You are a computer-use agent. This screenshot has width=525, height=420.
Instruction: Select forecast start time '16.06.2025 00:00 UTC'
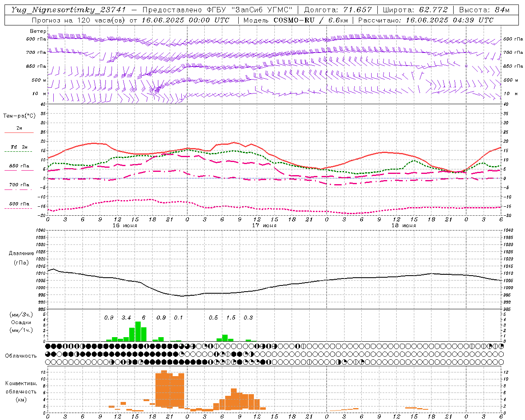pyautogui.click(x=185, y=20)
